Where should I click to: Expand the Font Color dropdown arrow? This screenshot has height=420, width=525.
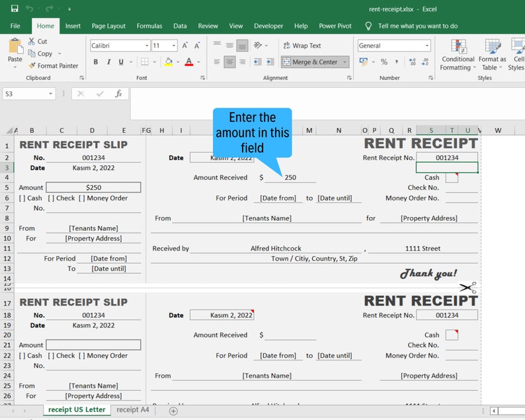pyautogui.click(x=198, y=62)
